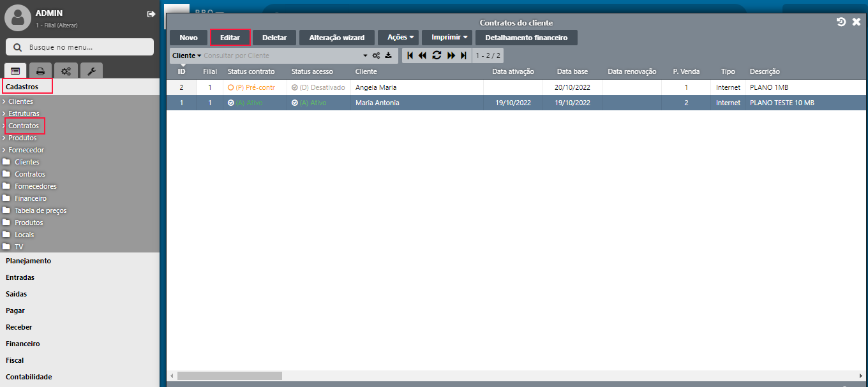Image resolution: width=868 pixels, height=387 pixels.
Task: Jump to the first page of records
Action: click(x=410, y=55)
